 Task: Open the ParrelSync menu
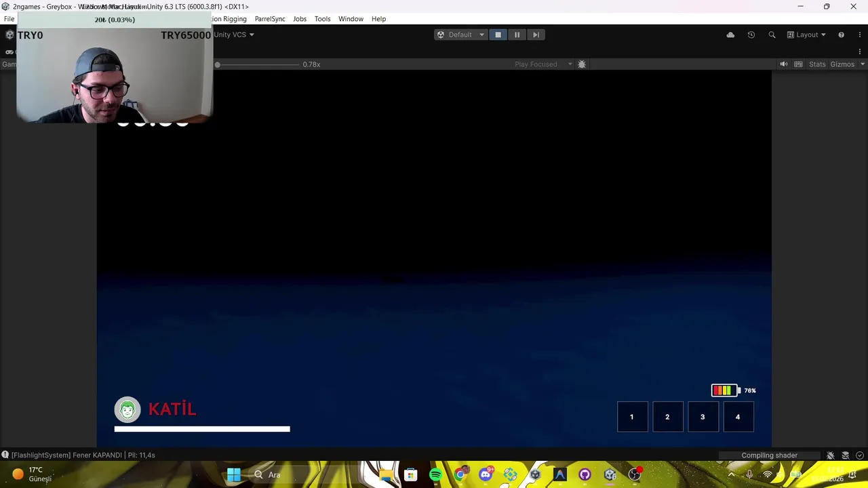pos(270,19)
